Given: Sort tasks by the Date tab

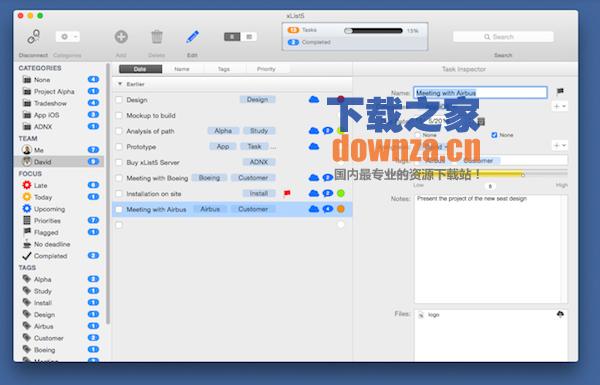Looking at the screenshot, I should [x=140, y=69].
